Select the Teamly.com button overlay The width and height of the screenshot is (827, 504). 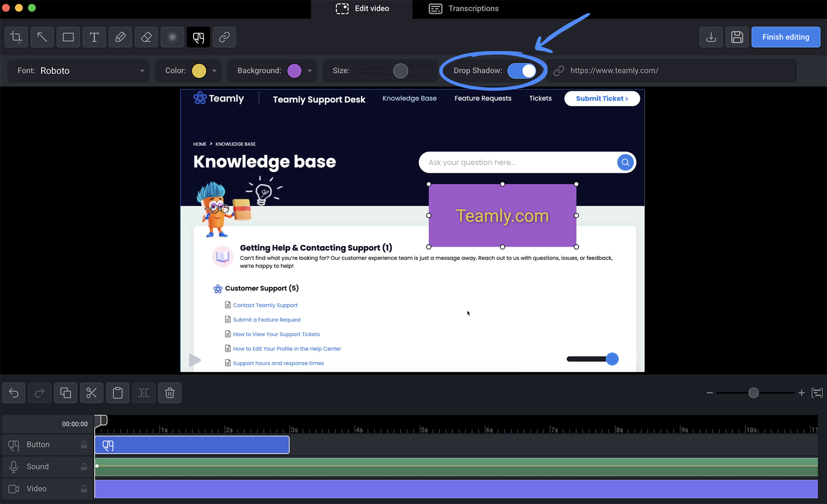[502, 216]
